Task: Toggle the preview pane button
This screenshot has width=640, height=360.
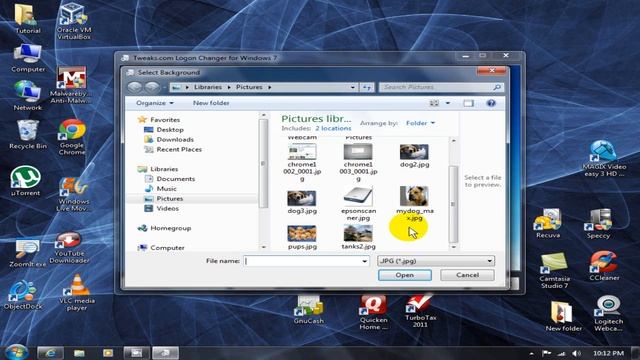Action: (x=469, y=103)
